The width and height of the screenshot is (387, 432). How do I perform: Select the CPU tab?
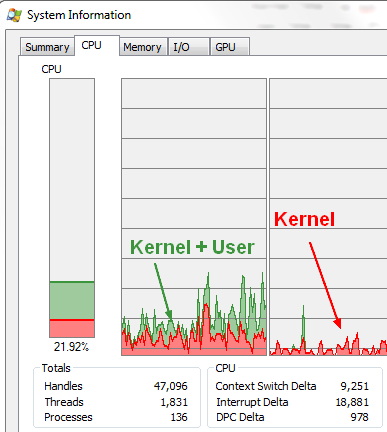(x=97, y=45)
